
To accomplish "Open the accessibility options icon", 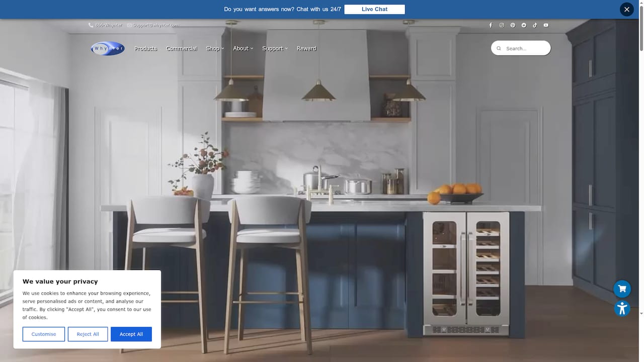I will tap(622, 308).
